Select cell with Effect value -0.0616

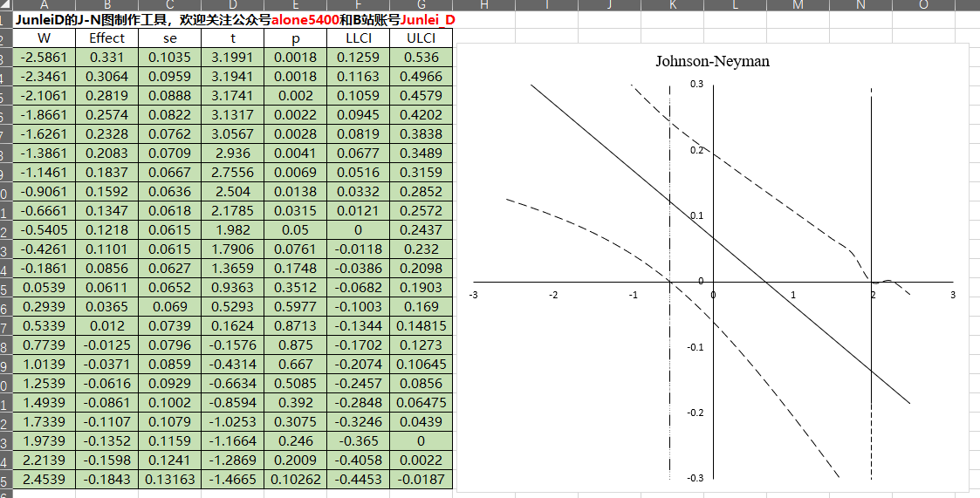tap(106, 383)
